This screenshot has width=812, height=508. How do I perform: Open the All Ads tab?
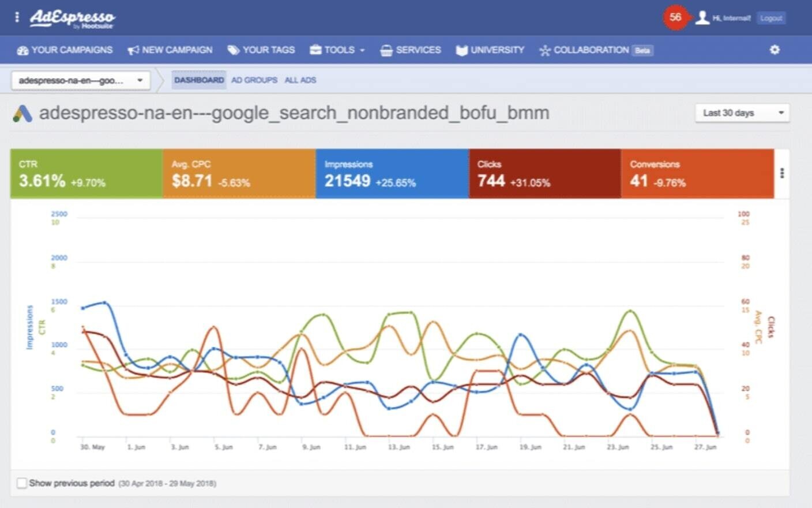(300, 80)
